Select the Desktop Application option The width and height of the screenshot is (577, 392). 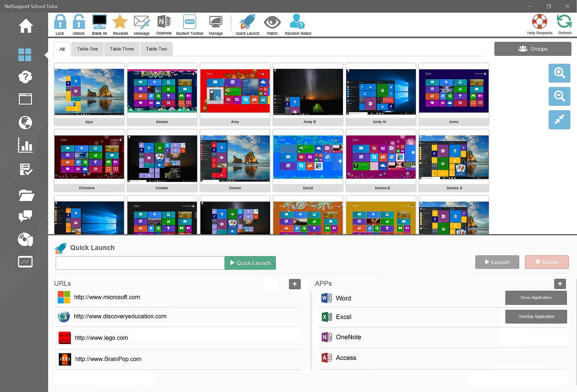(x=536, y=316)
